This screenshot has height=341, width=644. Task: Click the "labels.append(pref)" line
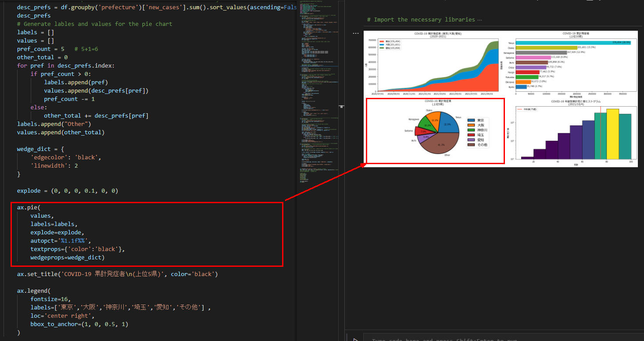(x=76, y=82)
